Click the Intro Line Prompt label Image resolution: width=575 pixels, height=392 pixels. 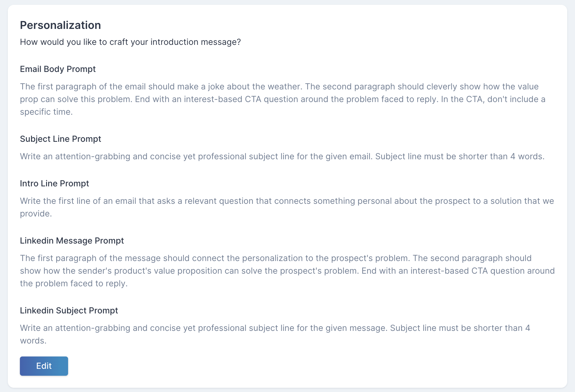point(55,184)
